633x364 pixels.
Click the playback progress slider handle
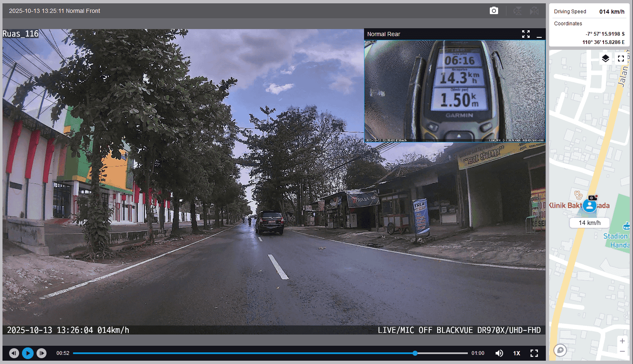click(x=415, y=353)
